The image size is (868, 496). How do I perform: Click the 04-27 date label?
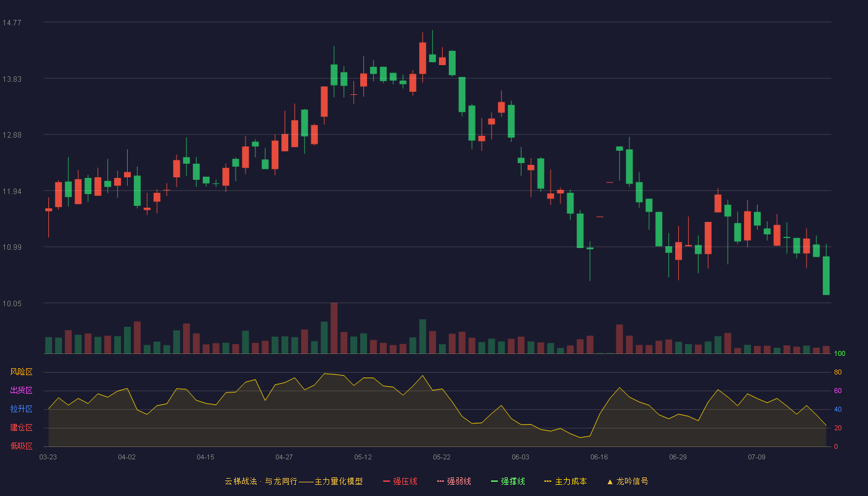tap(284, 457)
